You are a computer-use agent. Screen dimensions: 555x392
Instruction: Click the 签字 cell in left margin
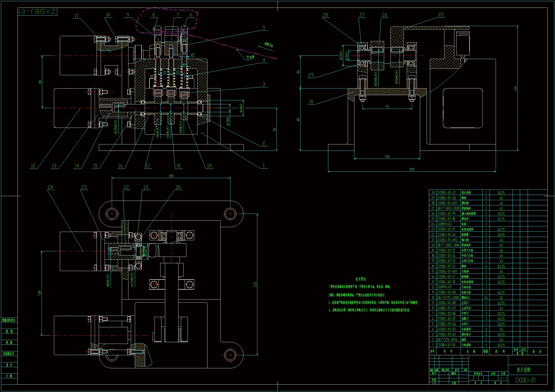click(x=9, y=365)
